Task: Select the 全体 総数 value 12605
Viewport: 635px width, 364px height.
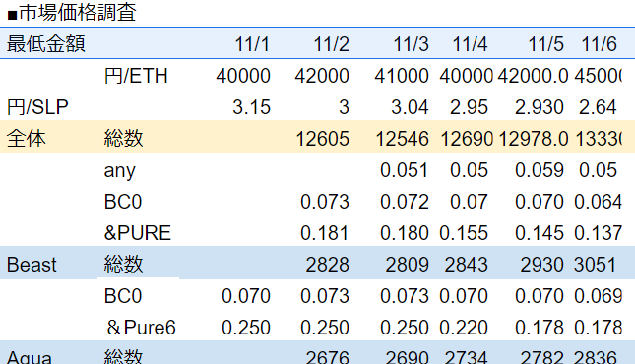Action: pyautogui.click(x=322, y=139)
